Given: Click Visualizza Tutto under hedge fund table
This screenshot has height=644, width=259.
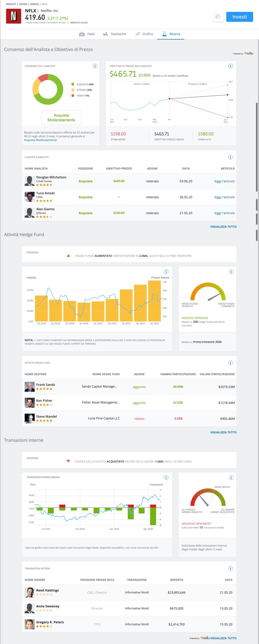Looking at the screenshot, I should (x=223, y=432).
